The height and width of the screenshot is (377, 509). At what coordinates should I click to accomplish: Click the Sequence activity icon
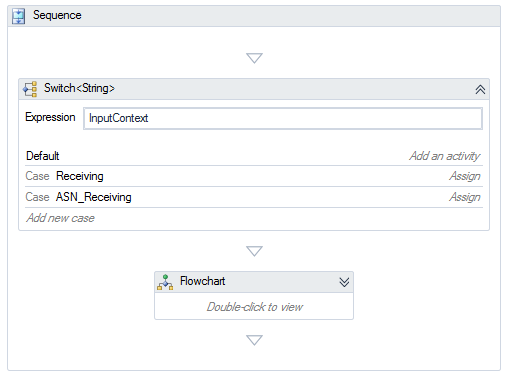18,16
